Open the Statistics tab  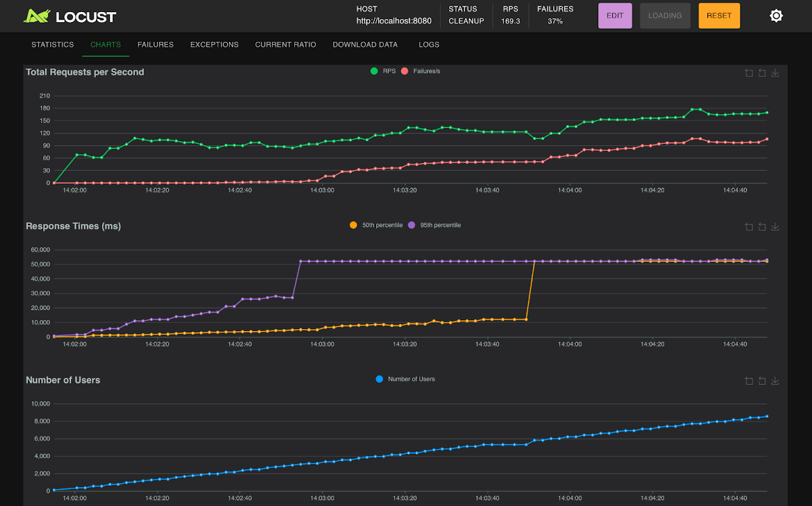(53, 44)
